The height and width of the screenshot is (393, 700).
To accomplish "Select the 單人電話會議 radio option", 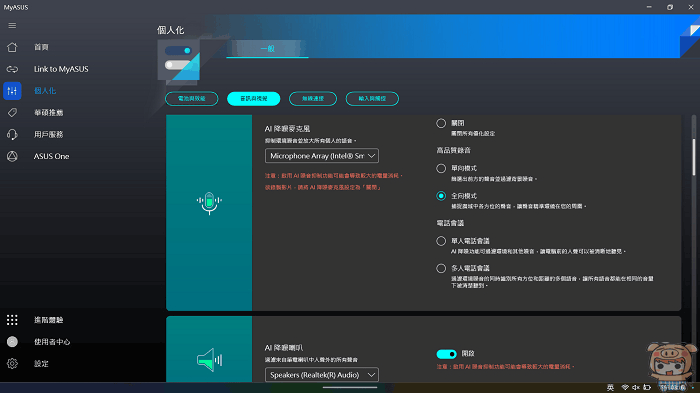I will (441, 241).
